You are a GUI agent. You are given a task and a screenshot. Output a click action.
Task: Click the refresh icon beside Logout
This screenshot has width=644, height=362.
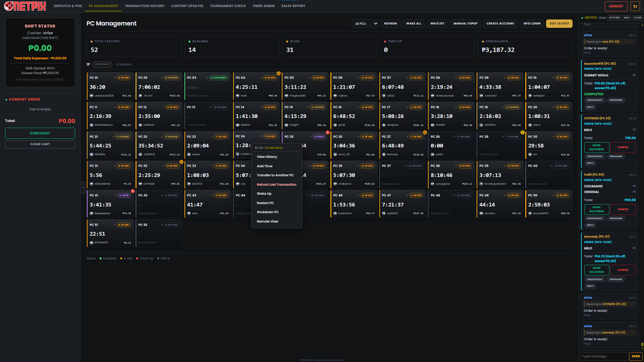[635, 6]
